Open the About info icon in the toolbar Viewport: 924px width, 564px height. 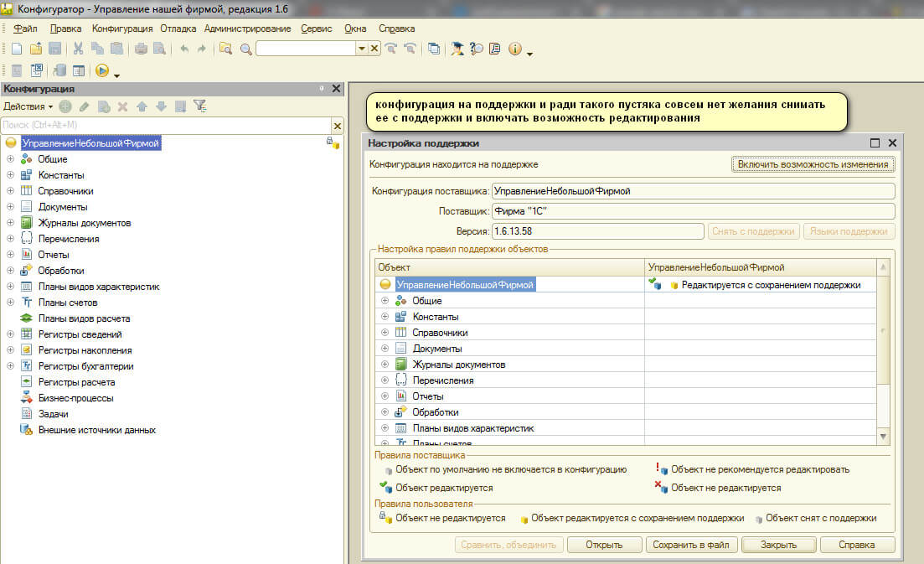tap(514, 49)
